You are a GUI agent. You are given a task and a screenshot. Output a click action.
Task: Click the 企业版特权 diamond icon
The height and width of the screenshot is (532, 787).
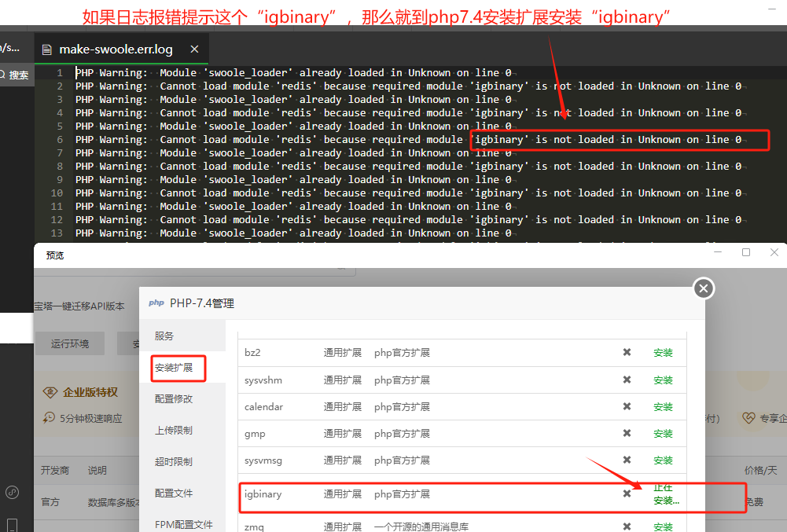(50, 392)
